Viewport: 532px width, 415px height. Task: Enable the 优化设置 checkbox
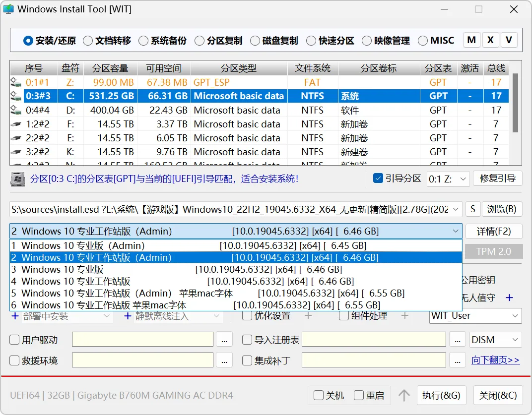pos(247,316)
